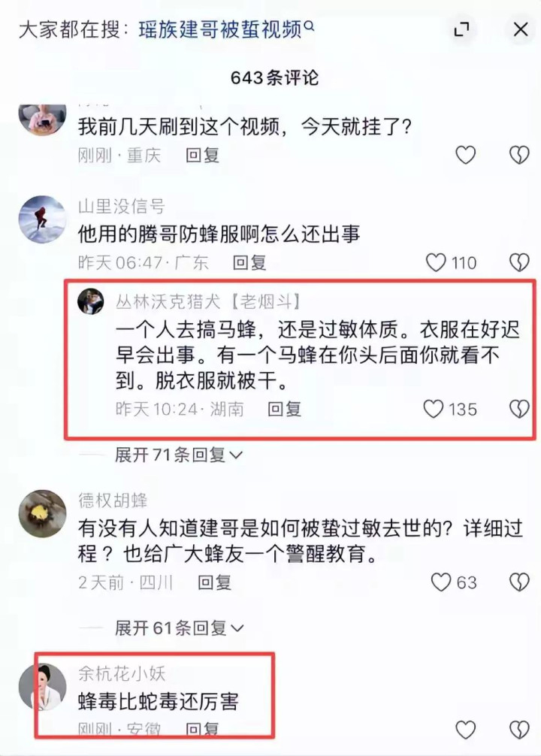Dislike 山里没信号's comment

519,262
